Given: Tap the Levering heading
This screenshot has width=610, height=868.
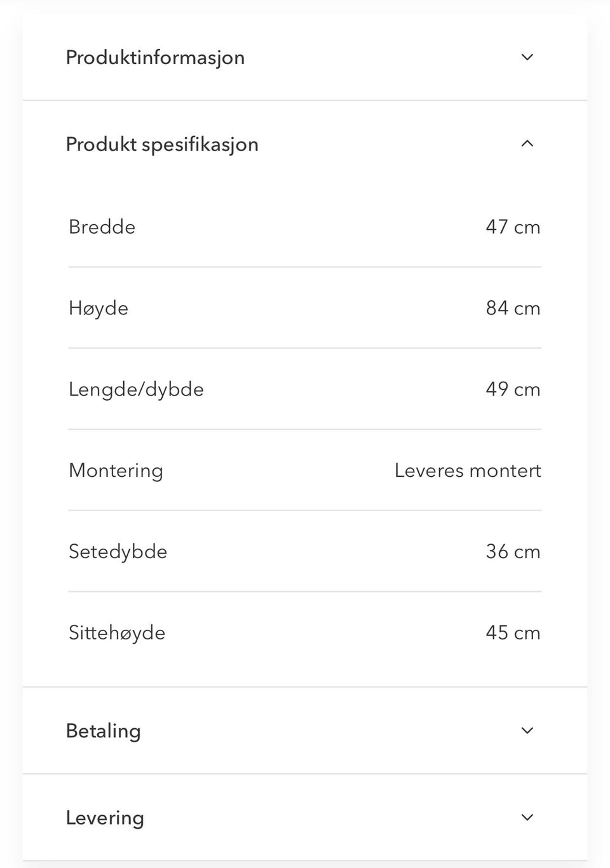Looking at the screenshot, I should pyautogui.click(x=105, y=818).
